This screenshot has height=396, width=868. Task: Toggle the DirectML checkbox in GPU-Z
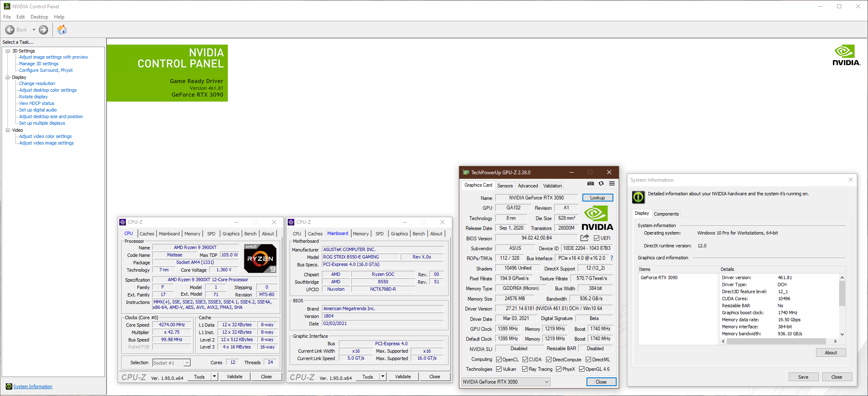589,360
